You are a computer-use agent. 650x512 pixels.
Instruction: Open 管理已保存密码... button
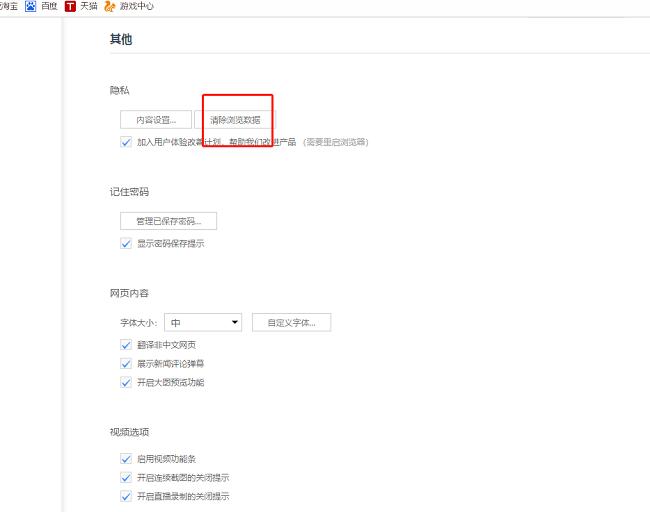[168, 221]
